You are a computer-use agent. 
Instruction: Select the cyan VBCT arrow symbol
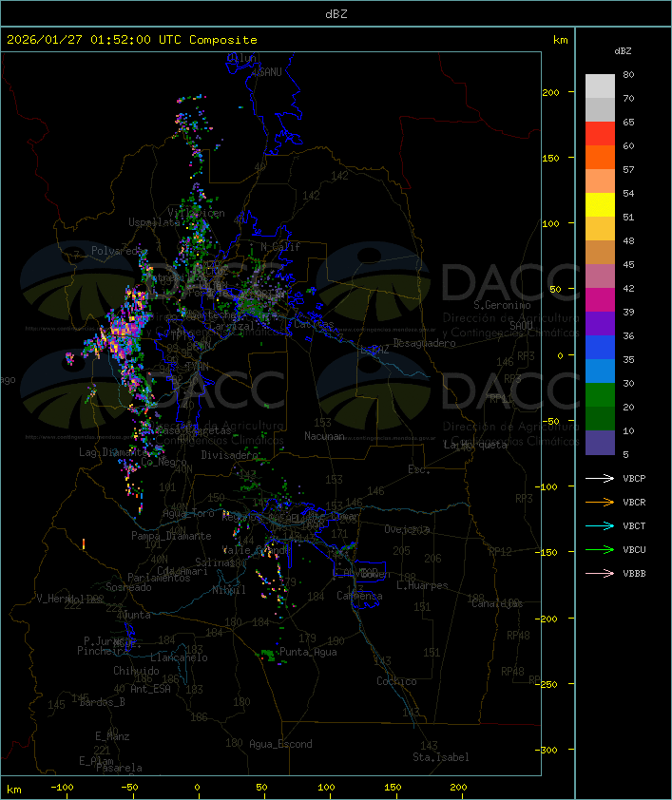600,526
